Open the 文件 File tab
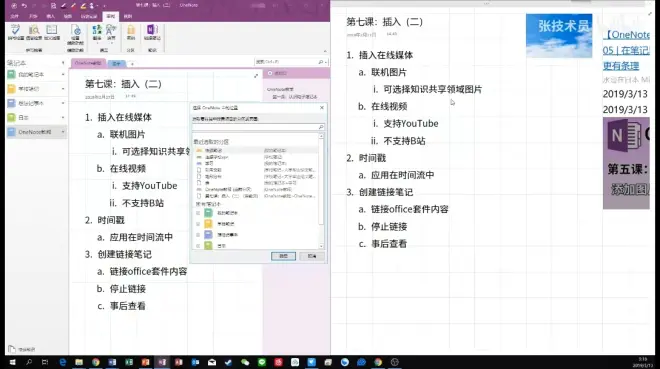The height and width of the screenshot is (369, 660). (15, 16)
